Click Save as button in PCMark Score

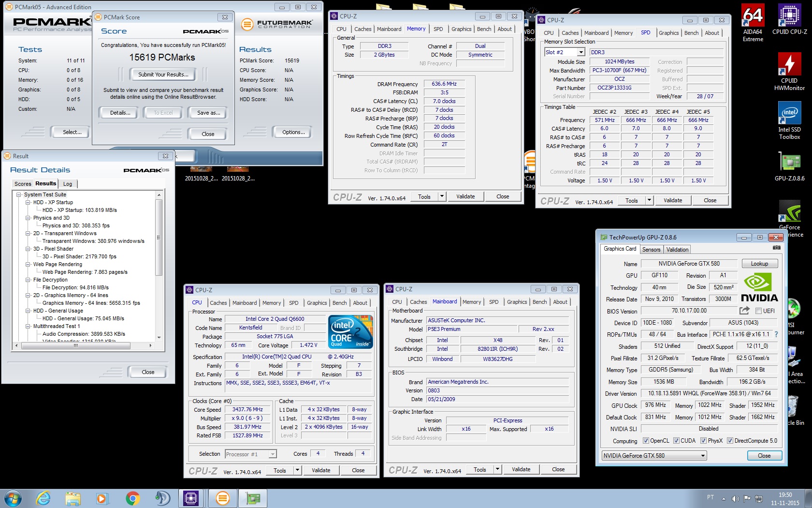click(208, 113)
